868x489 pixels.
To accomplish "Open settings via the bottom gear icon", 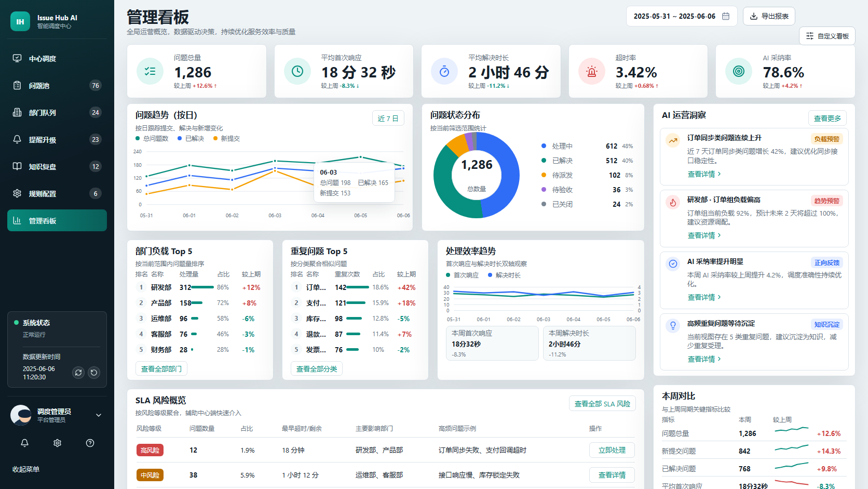I will click(57, 443).
